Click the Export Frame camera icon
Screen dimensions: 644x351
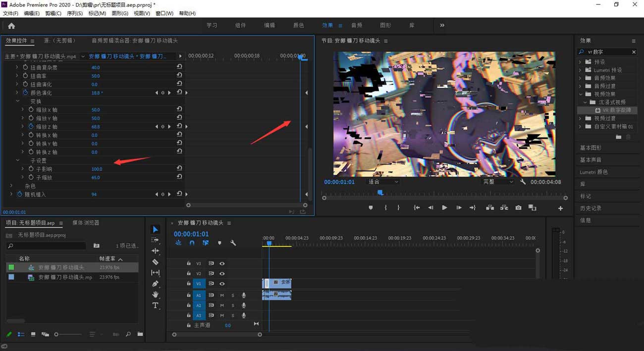click(518, 208)
